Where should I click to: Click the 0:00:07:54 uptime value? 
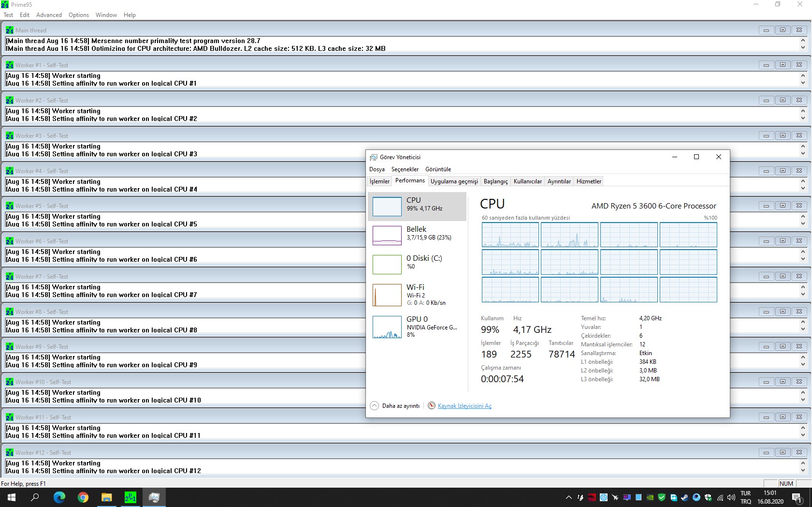coord(502,379)
